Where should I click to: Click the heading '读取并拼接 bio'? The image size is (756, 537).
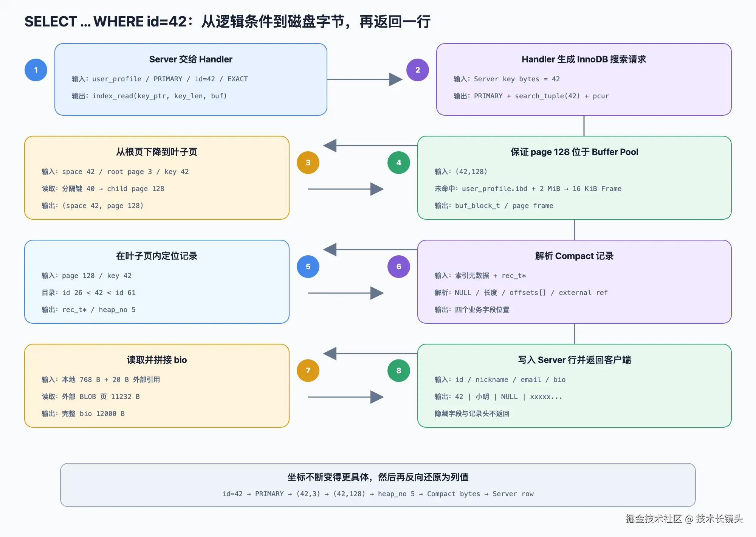pos(156,360)
